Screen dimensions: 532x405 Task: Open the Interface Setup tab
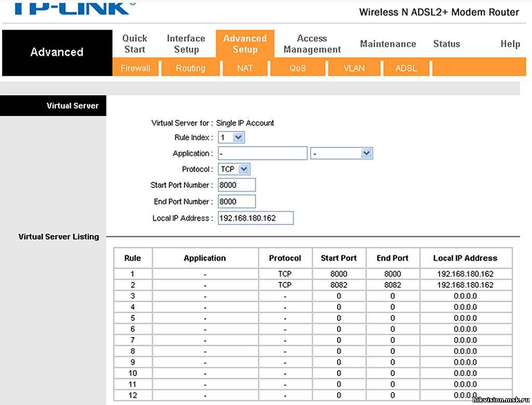pyautogui.click(x=186, y=44)
